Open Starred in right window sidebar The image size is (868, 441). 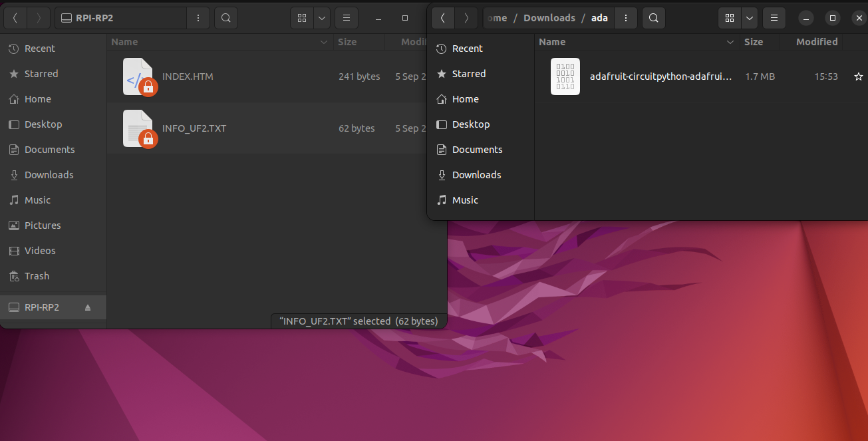[468, 74]
